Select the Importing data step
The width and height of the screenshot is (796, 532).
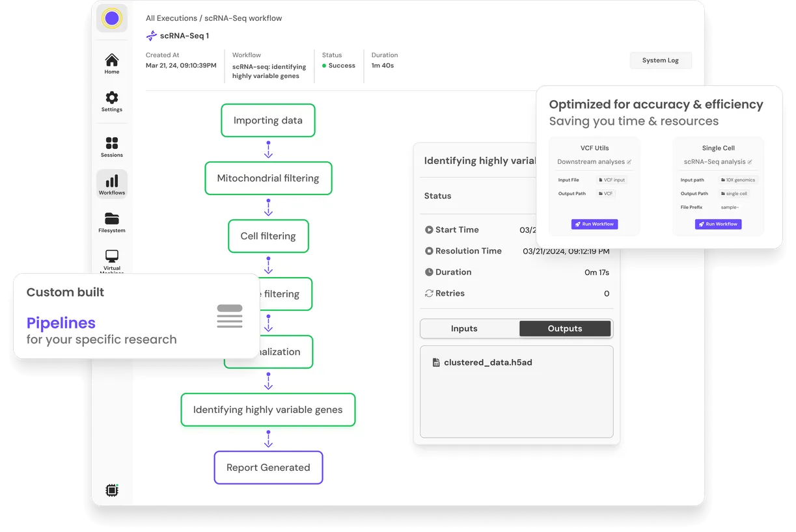point(268,120)
